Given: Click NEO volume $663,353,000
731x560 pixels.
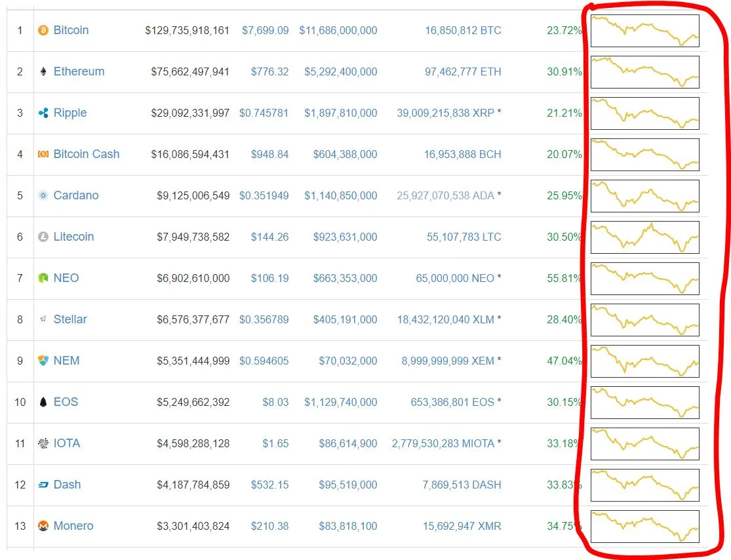Looking at the screenshot, I should tap(345, 279).
